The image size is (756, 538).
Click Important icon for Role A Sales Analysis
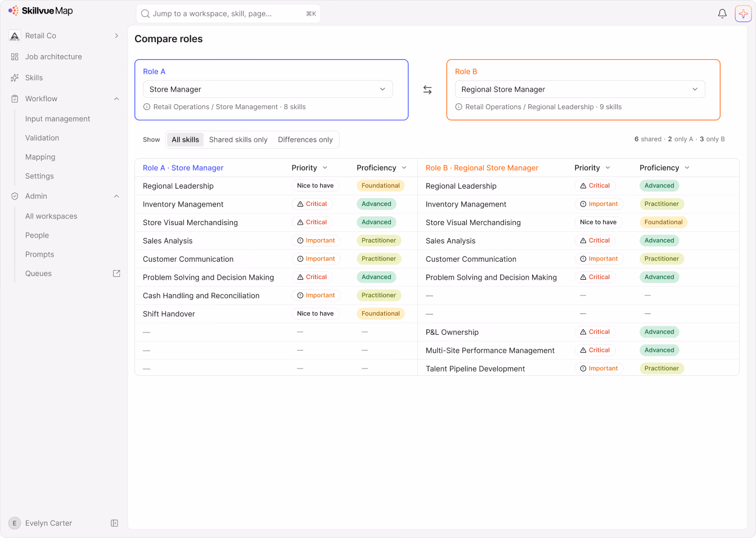[x=300, y=241]
